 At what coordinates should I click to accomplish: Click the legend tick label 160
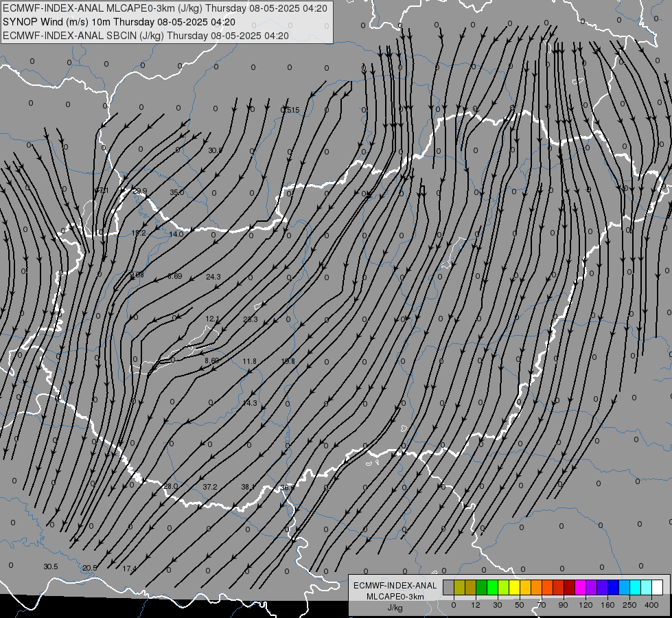(607, 605)
